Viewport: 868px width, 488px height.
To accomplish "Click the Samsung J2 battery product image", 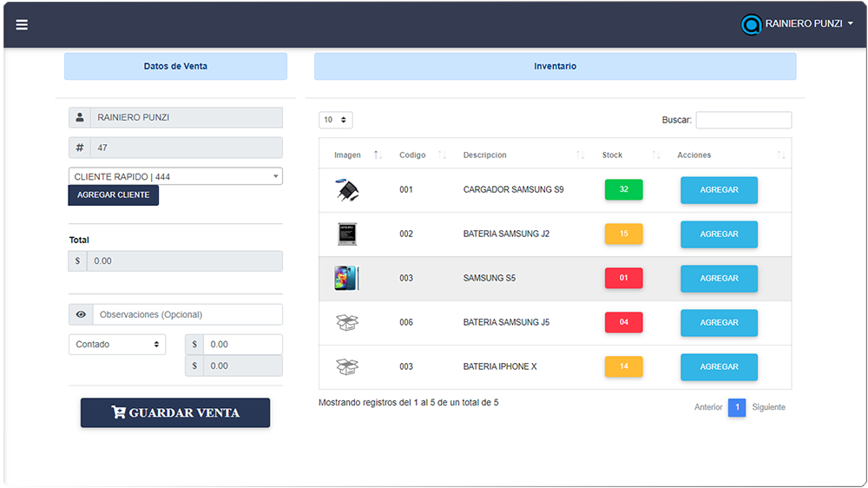I will pos(347,234).
